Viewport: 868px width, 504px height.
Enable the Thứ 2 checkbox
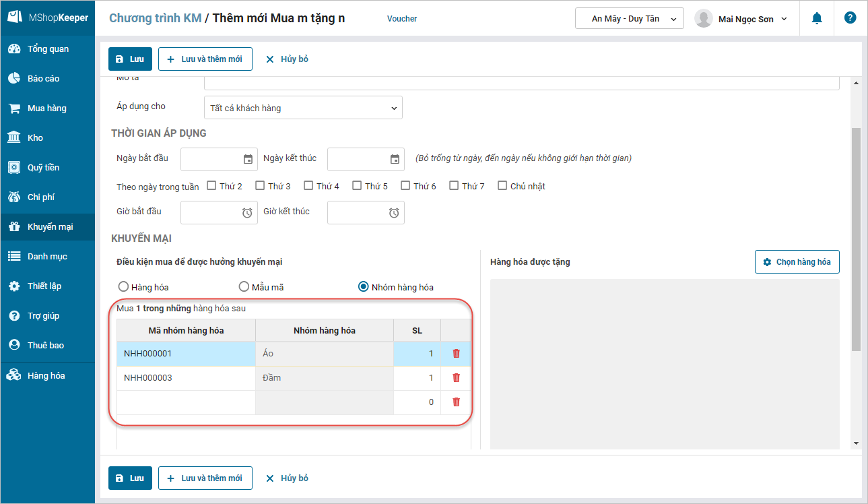(x=211, y=186)
